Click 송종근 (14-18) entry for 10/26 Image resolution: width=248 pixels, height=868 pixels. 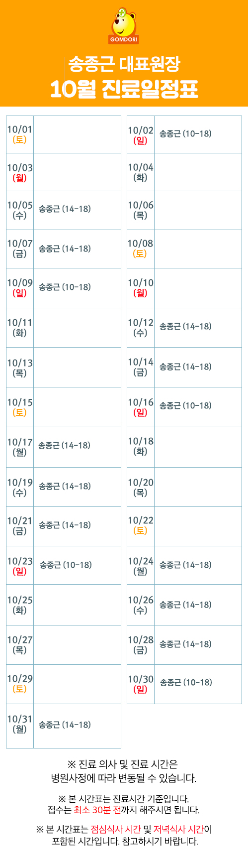[x=185, y=605]
